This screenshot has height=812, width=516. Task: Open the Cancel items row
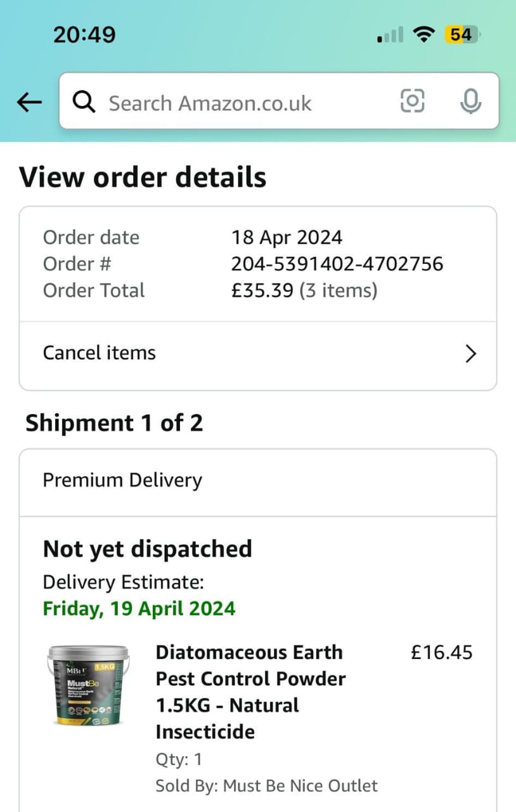[x=258, y=353]
